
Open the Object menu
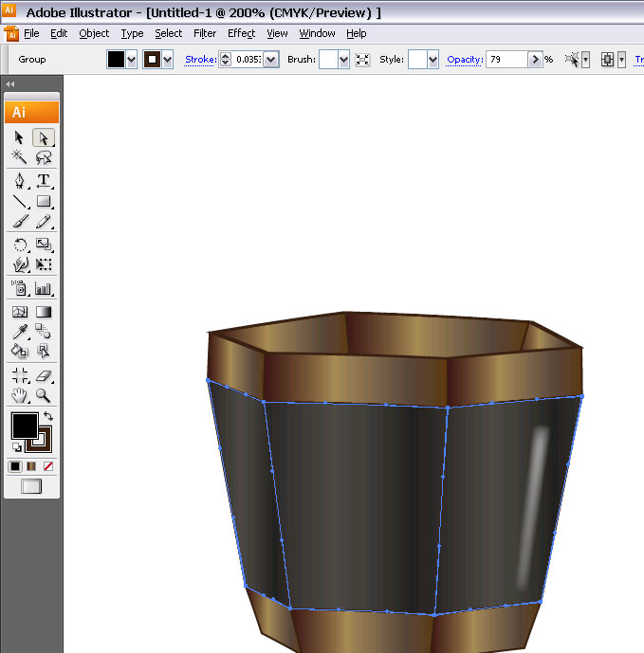point(94,33)
